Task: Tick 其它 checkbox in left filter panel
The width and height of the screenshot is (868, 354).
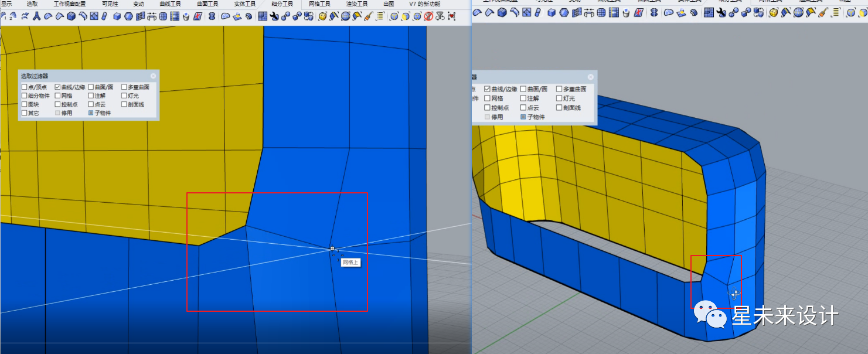Action: click(x=24, y=113)
